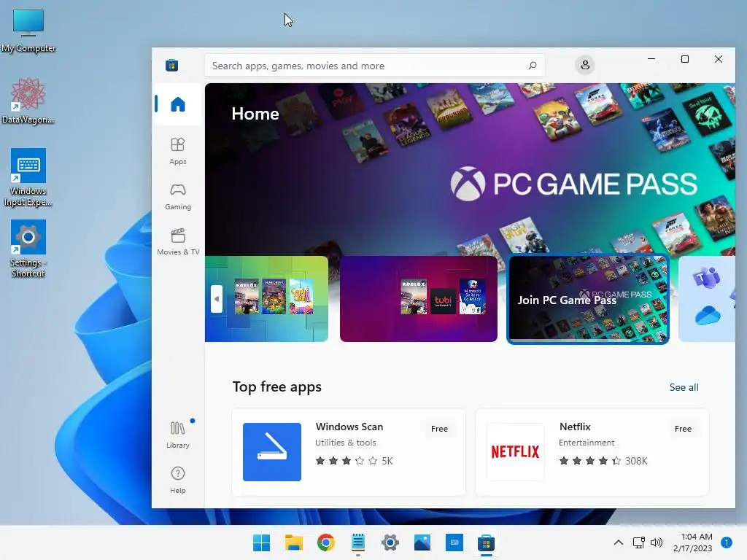Open Notepad from taskbar
747x560 pixels.
pos(357,542)
